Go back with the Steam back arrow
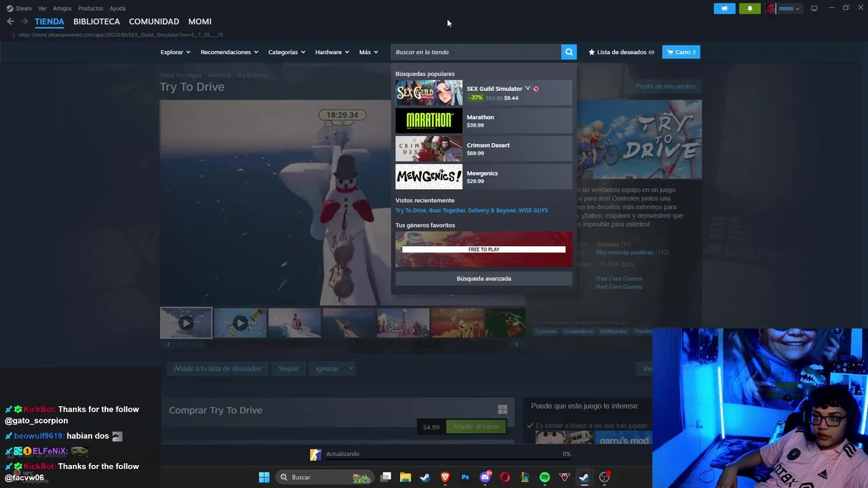868x488 pixels. (10, 22)
